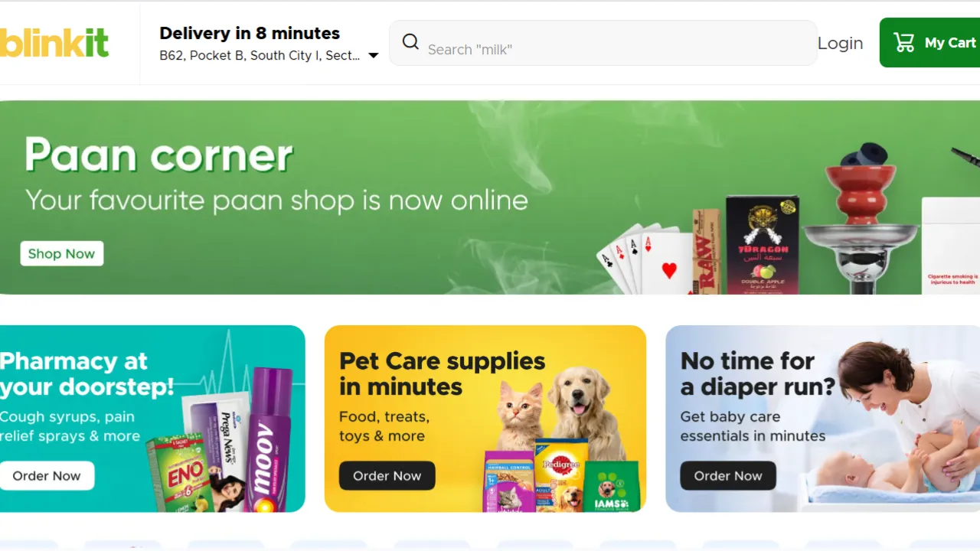The image size is (980, 551).
Task: Click the blinkit logo
Action: click(x=54, y=43)
